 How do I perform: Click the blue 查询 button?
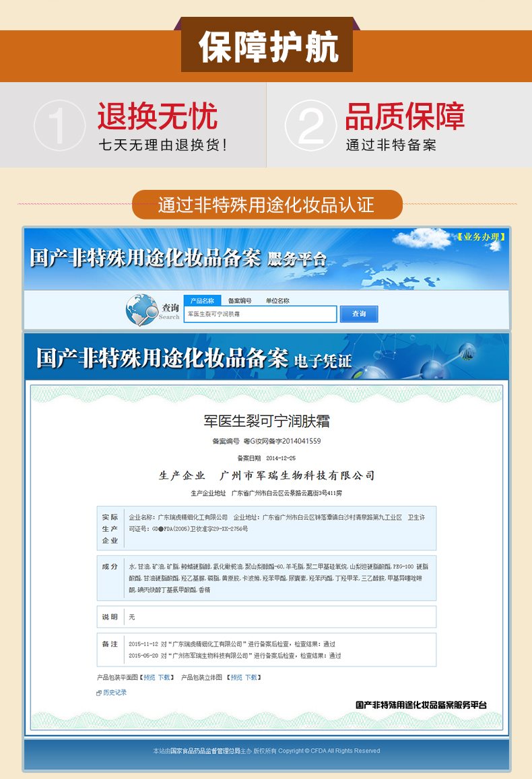359,314
